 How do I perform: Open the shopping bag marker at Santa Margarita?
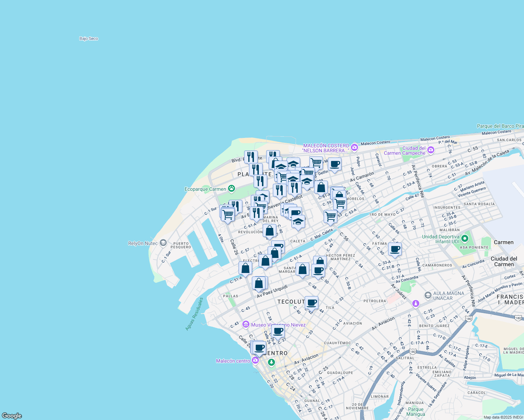click(x=302, y=270)
